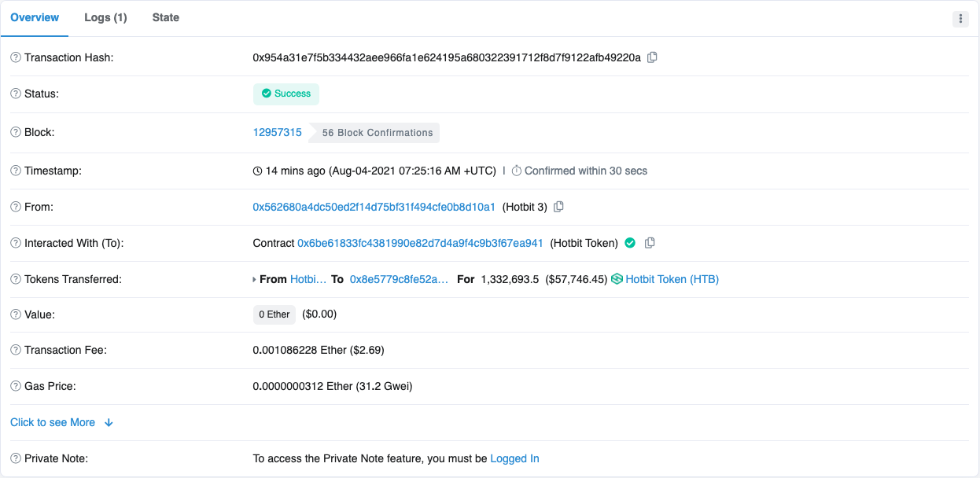
Task: Click the help icon beside Private Note
Action: (16, 458)
